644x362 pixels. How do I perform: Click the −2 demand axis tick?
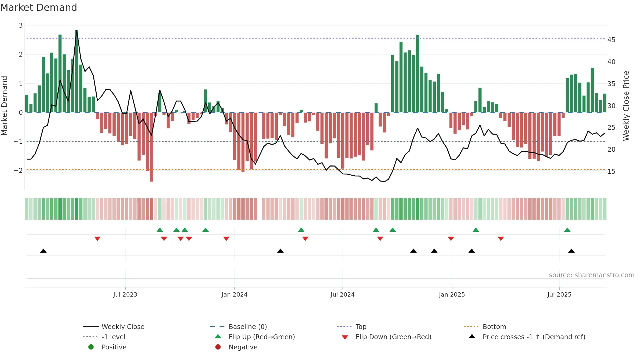[18, 170]
